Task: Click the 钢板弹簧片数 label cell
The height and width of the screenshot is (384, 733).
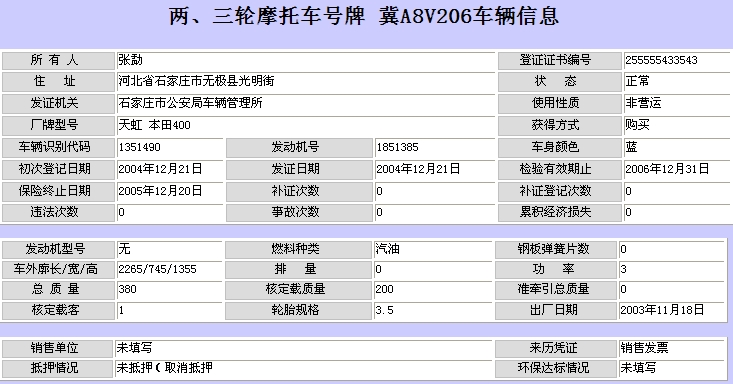Action: pyautogui.click(x=556, y=249)
